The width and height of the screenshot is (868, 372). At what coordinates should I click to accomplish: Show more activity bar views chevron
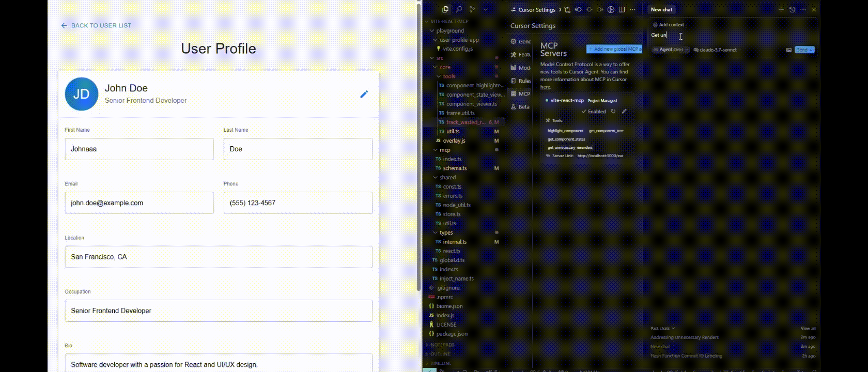click(485, 9)
